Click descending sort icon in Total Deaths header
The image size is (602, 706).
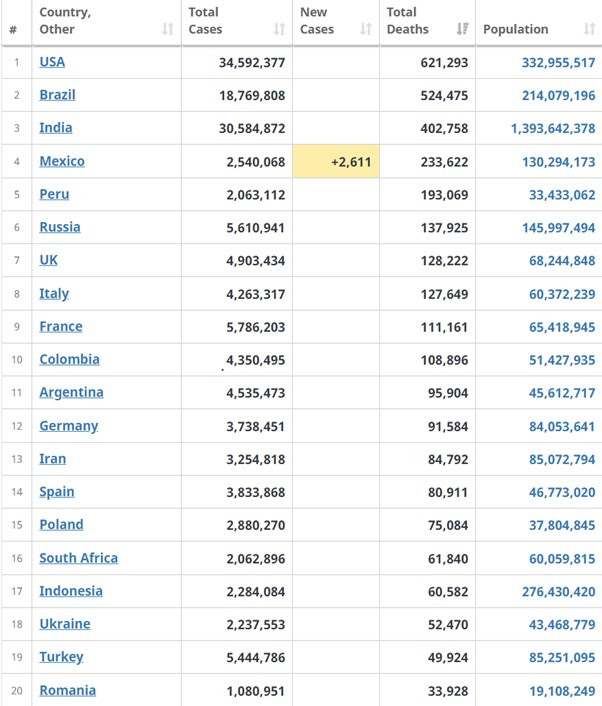click(x=462, y=30)
